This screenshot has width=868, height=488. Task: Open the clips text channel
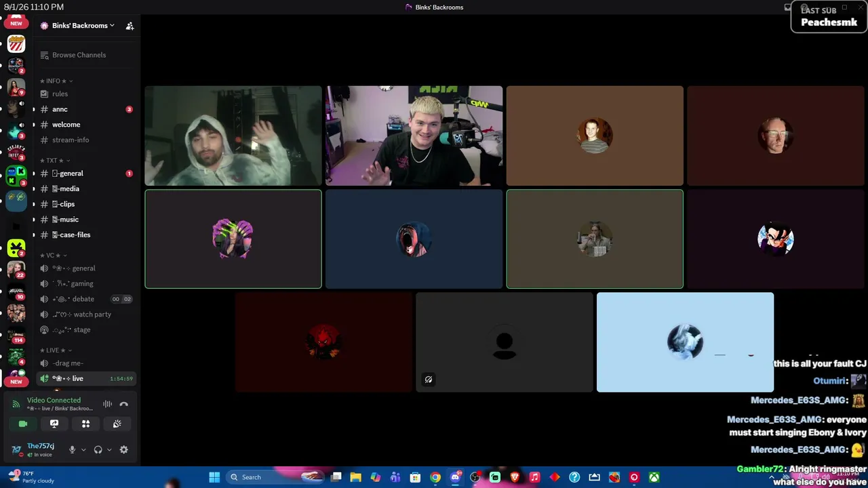pyautogui.click(x=86, y=204)
